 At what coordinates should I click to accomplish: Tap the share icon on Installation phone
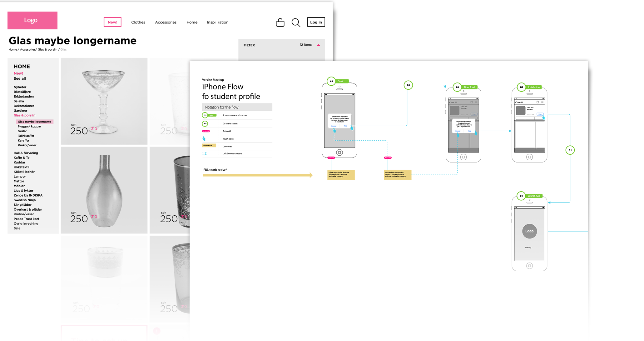pyautogui.click(x=537, y=102)
